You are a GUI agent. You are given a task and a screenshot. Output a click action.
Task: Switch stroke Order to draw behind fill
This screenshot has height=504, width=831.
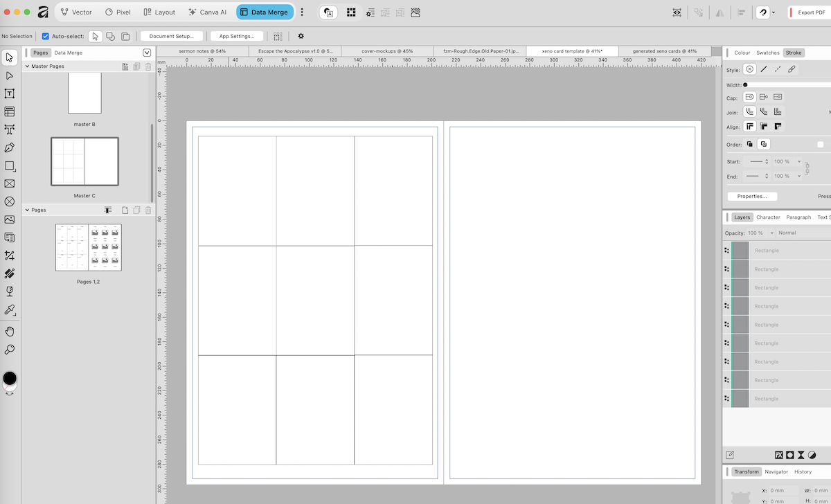tap(749, 144)
